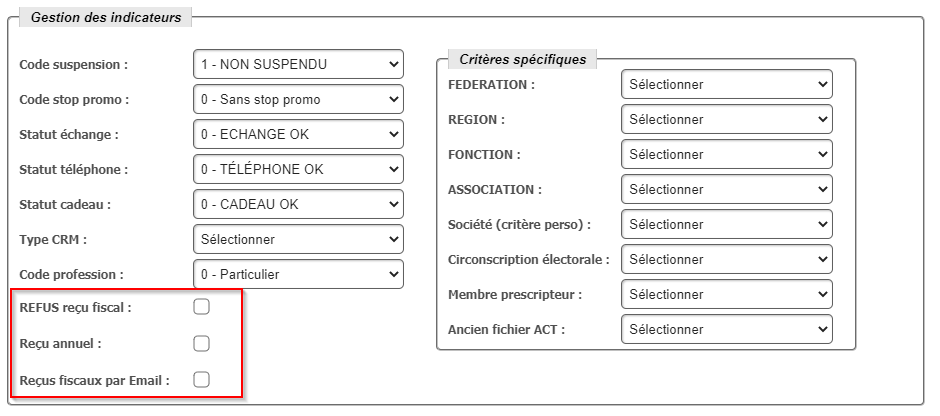The height and width of the screenshot is (416, 940).
Task: Open the Statut cadeau dropdown
Action: pyautogui.click(x=298, y=204)
